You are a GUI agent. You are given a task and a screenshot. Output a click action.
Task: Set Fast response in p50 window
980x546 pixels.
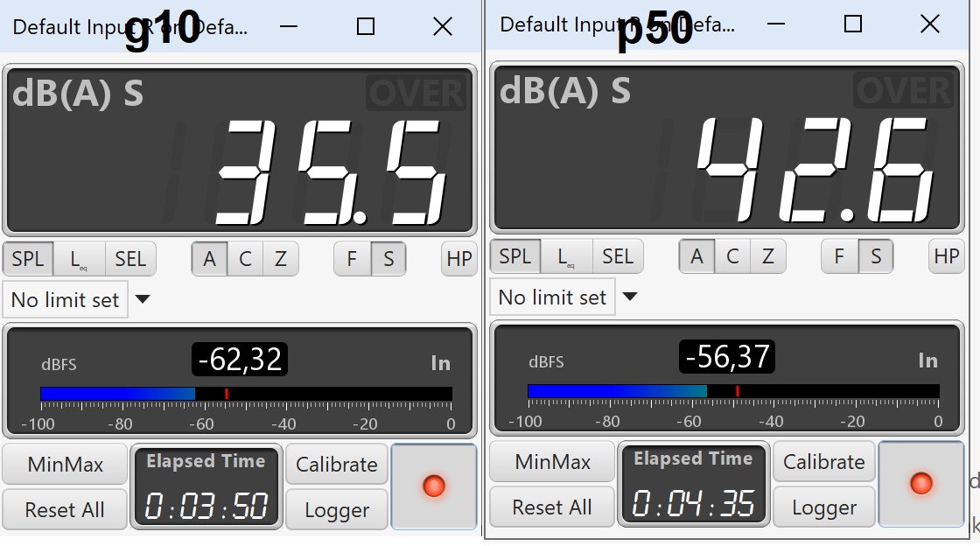tap(839, 256)
